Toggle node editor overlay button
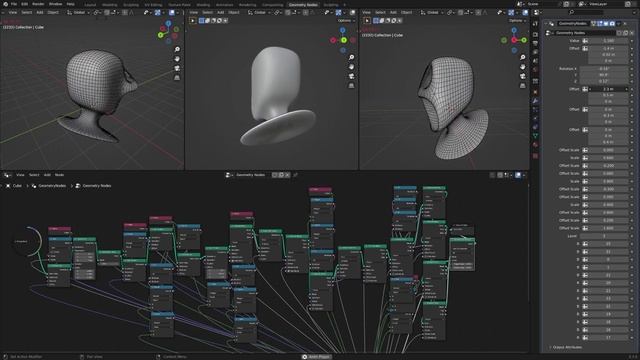640x360 pixels. pyautogui.click(x=518, y=175)
